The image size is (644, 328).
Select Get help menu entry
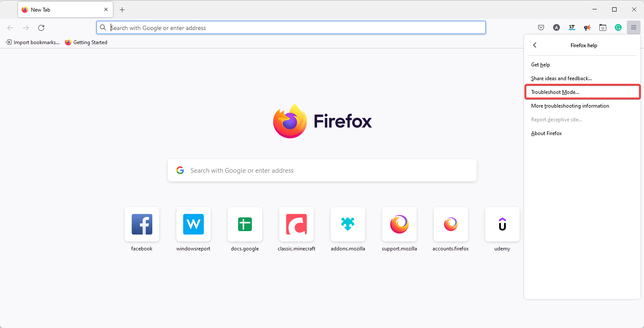point(582,65)
